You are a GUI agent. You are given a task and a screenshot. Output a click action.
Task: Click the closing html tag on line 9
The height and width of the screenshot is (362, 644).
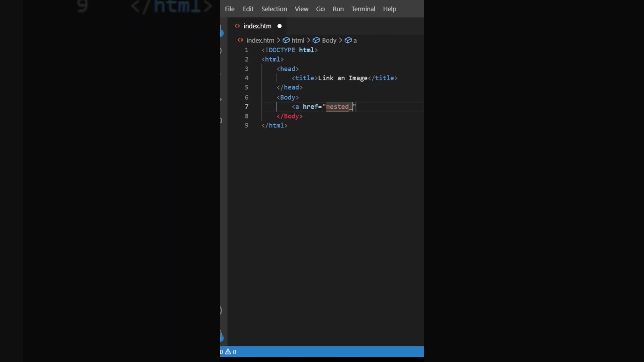pyautogui.click(x=275, y=125)
